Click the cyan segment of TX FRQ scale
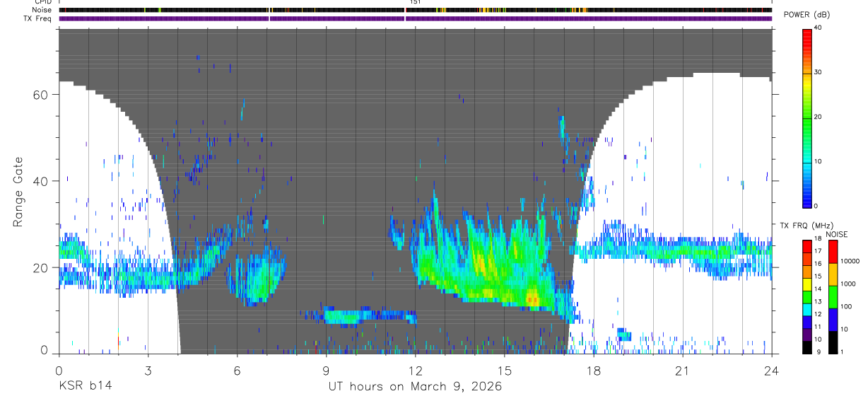The height and width of the screenshot is (401, 868). [807, 308]
